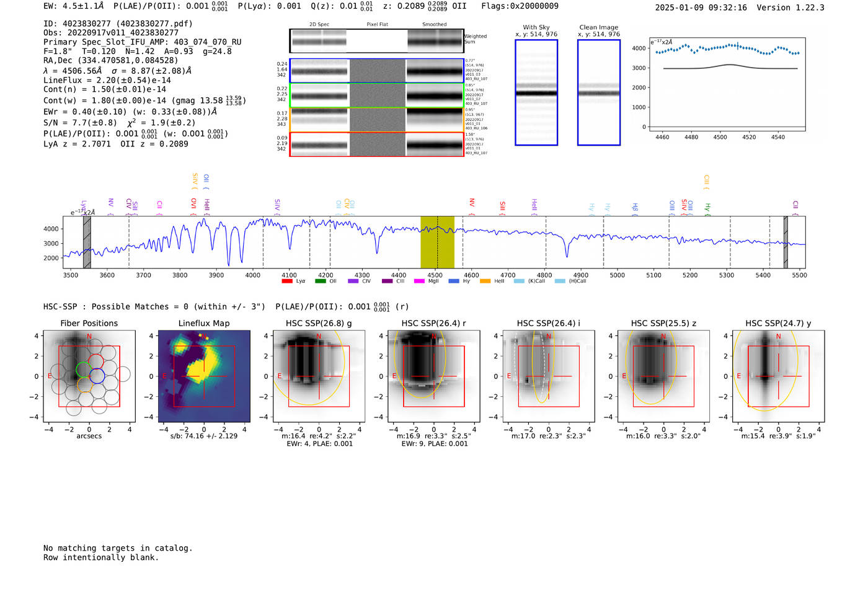Click the green fiber circle in Fiber Positions
Viewport: 868px width, 591px height.
83,370
